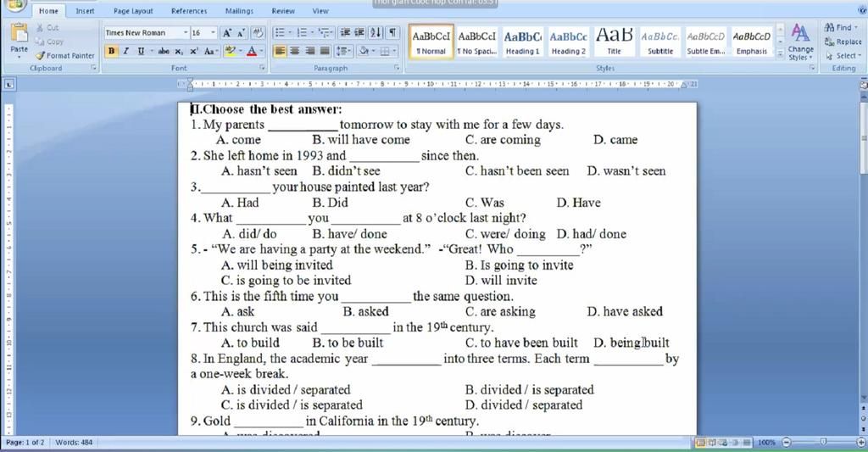Select Justify alignment

(x=325, y=51)
